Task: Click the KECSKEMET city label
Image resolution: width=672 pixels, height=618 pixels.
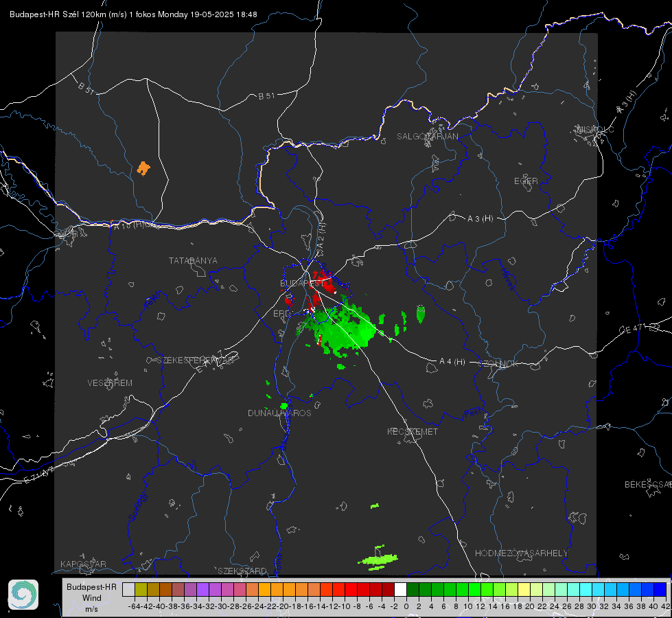Action: (x=413, y=431)
